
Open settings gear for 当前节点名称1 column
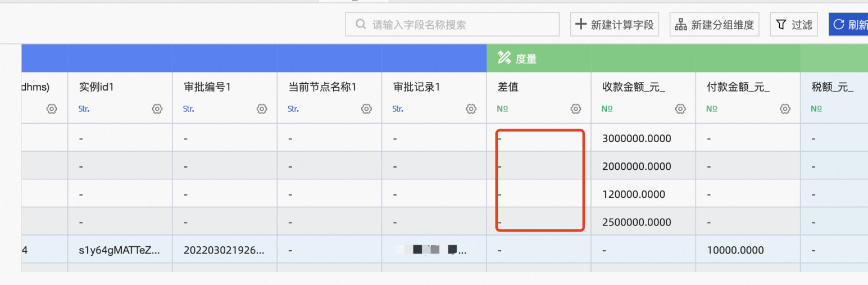pyautogui.click(x=366, y=109)
